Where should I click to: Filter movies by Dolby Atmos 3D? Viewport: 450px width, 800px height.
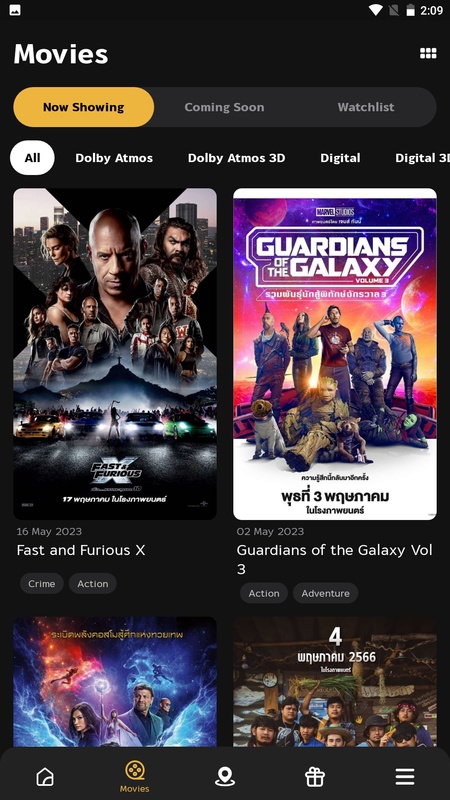(x=236, y=158)
